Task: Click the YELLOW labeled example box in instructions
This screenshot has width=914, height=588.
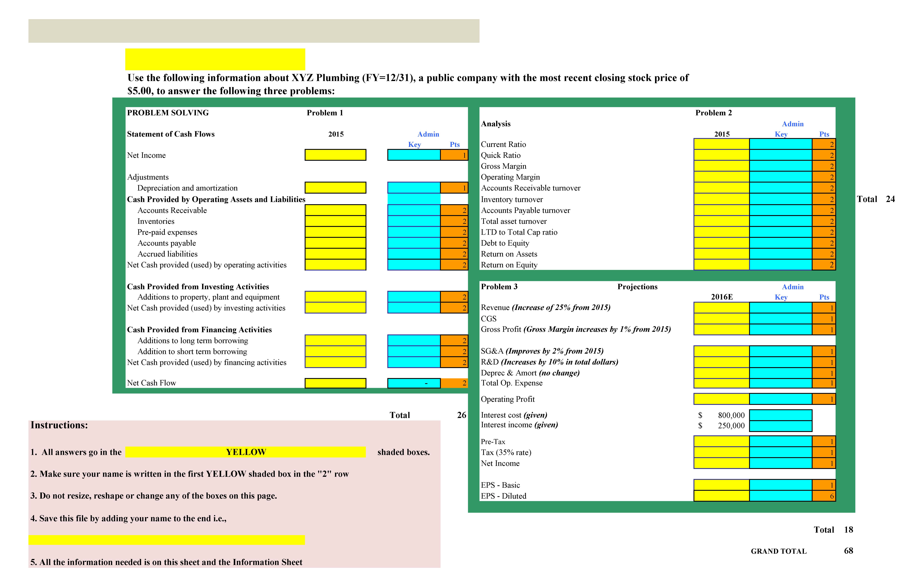Action: 245,452
